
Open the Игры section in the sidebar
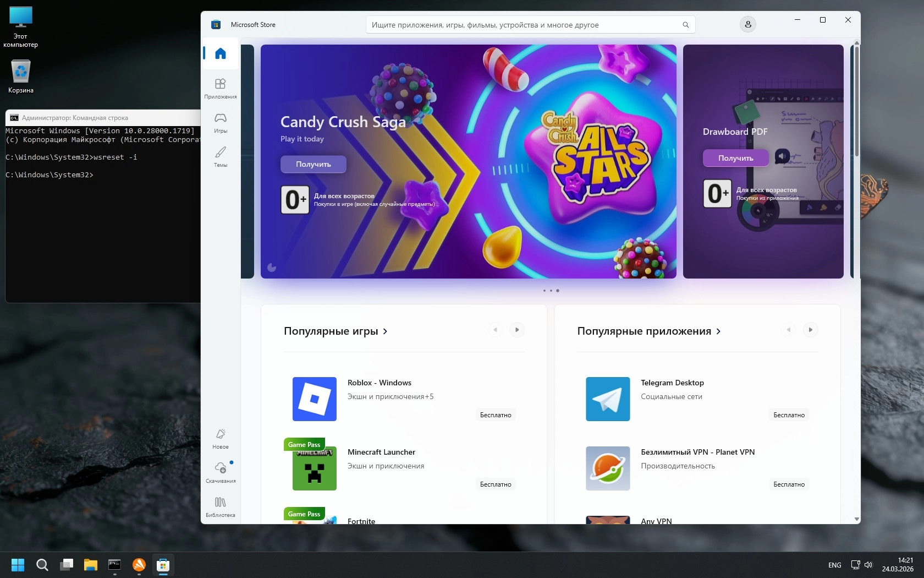pos(221,122)
